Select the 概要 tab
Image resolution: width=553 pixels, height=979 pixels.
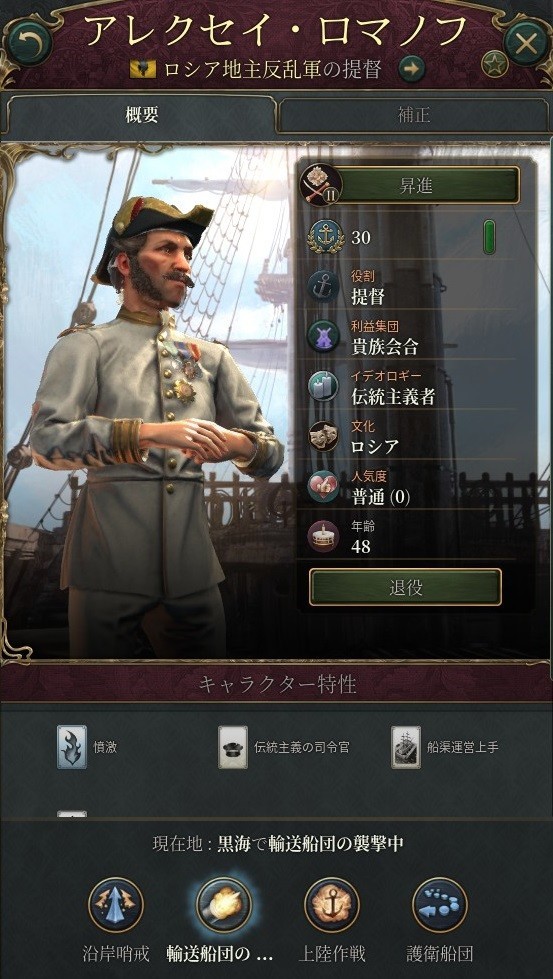click(x=142, y=115)
